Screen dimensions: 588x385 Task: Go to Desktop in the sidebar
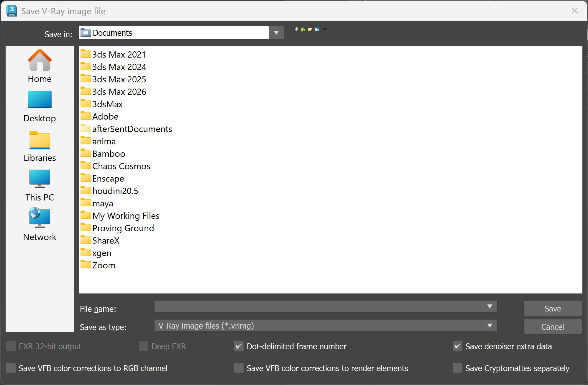coord(40,107)
